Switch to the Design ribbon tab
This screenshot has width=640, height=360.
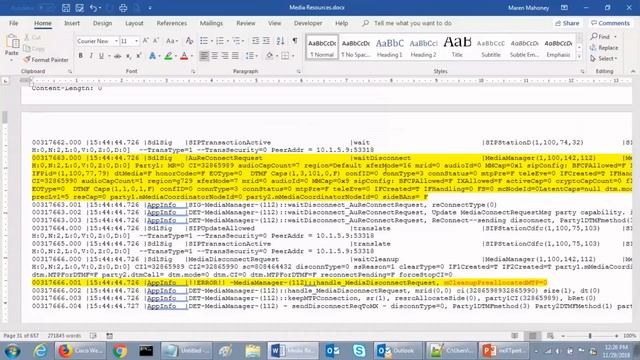pyautogui.click(x=102, y=23)
